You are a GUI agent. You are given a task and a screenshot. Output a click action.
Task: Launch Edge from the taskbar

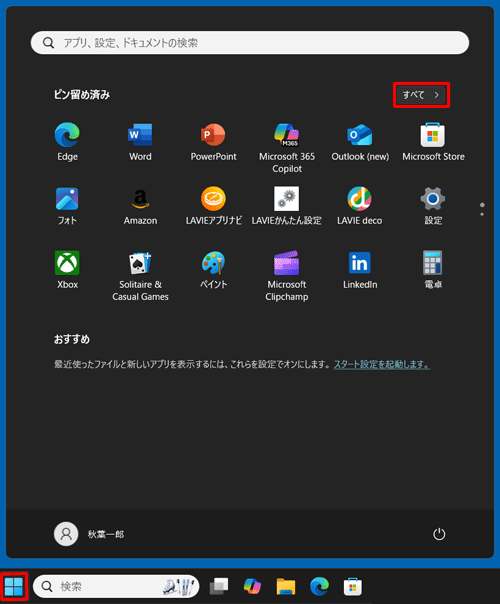pyautogui.click(x=319, y=587)
